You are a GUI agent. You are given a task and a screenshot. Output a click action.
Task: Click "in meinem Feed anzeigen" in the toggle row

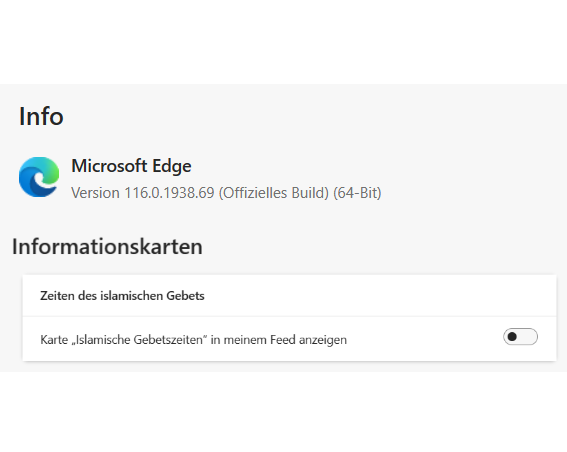(x=278, y=340)
